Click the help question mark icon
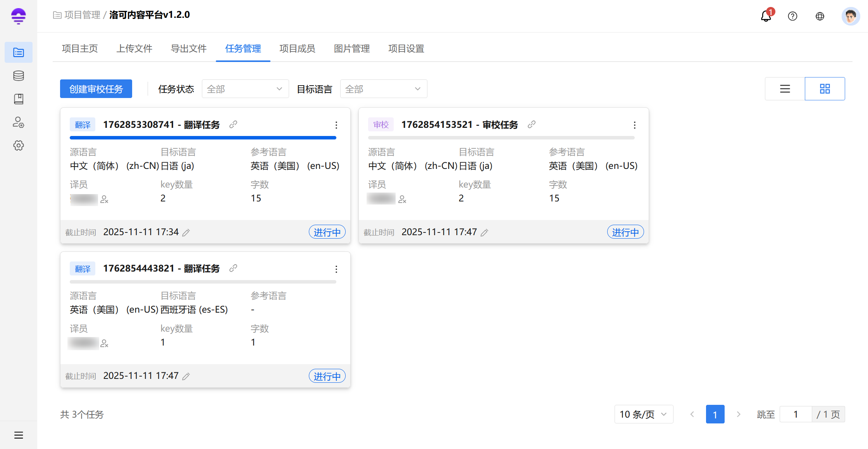Viewport: 868px width, 449px height. [x=792, y=16]
